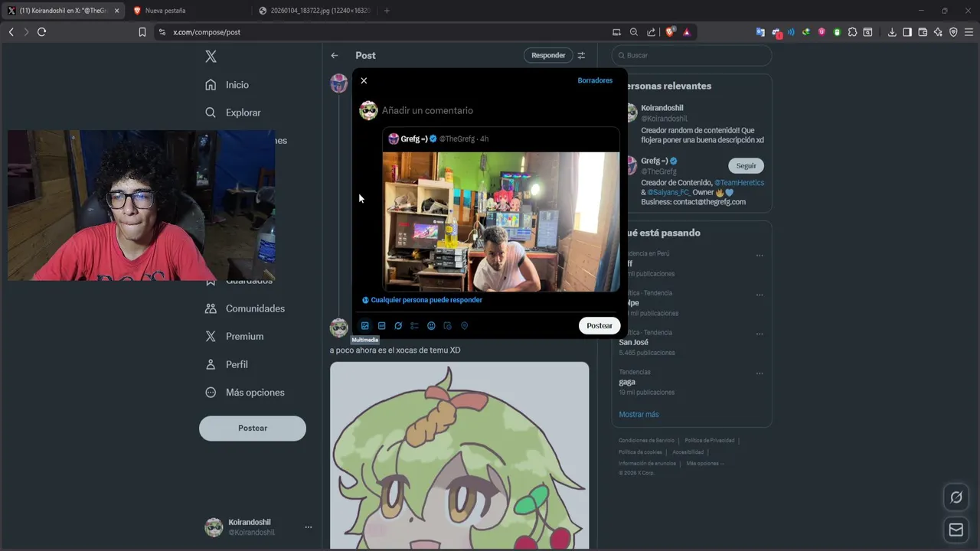
Task: Open Koirandoshil profile in relevant people
Action: pyautogui.click(x=662, y=108)
